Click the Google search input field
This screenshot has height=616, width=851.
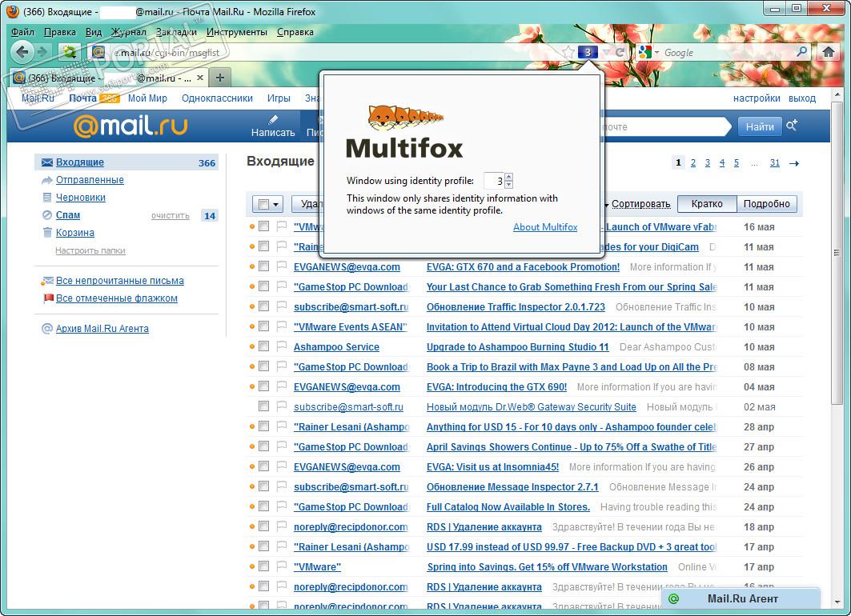pos(729,52)
